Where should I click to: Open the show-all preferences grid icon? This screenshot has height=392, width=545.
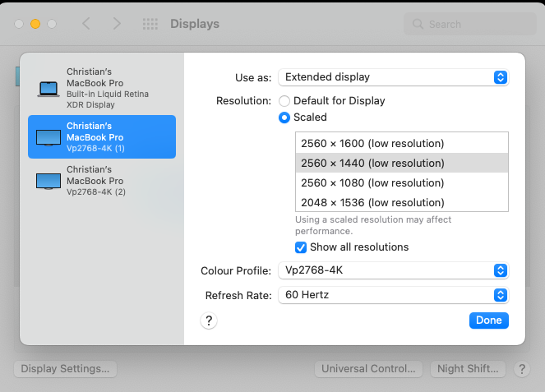coord(150,24)
